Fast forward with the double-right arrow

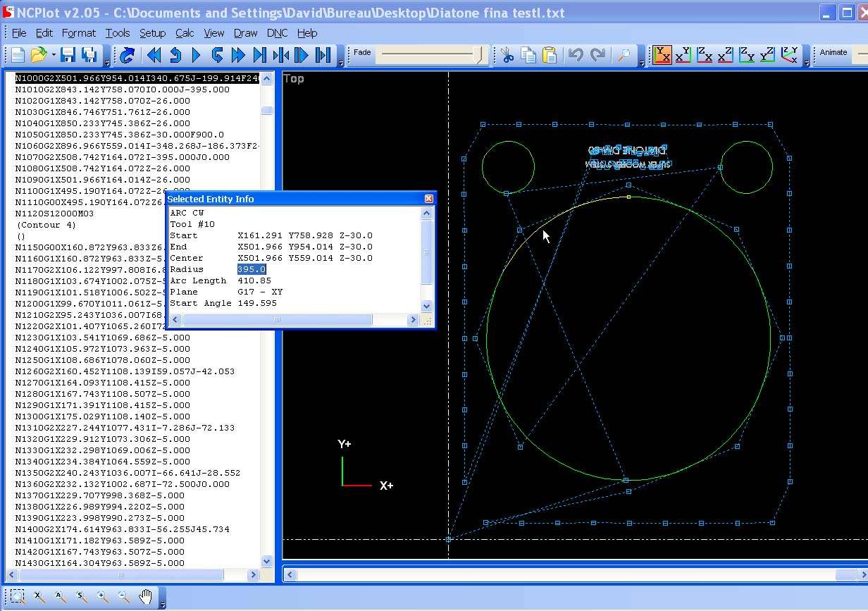pyautogui.click(x=239, y=55)
